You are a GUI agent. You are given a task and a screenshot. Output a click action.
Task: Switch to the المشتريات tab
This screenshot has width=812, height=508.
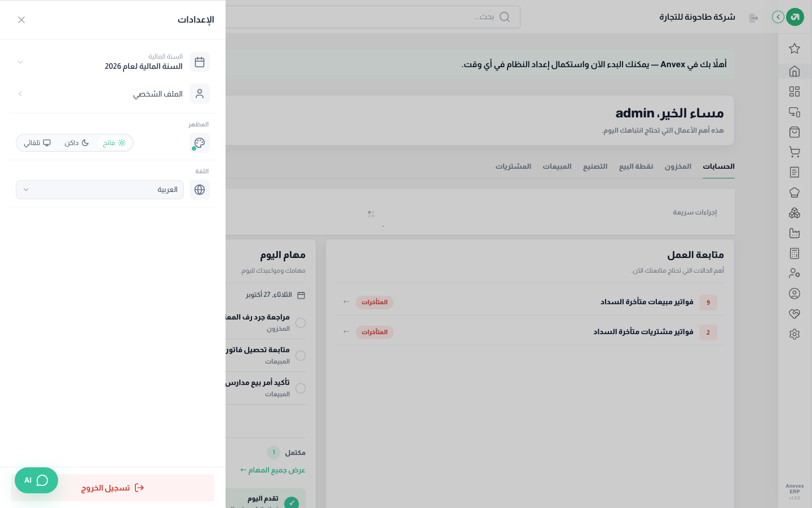[513, 167]
